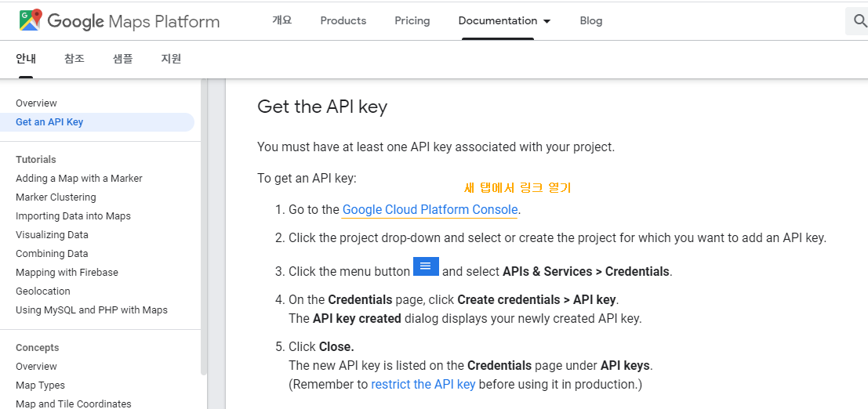Click the Get the API key heading
This screenshot has height=409, width=868.
click(322, 107)
